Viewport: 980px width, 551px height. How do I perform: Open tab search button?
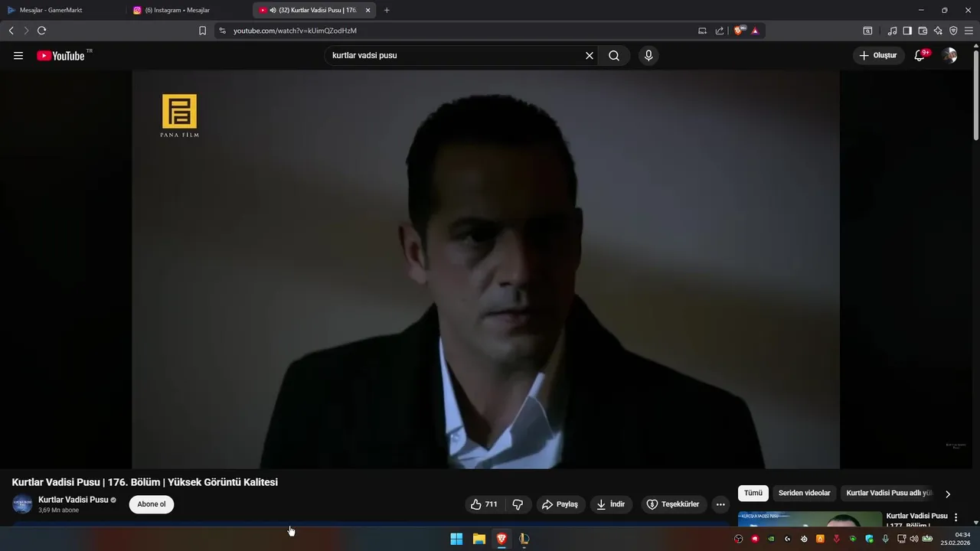pyautogui.click(x=867, y=31)
